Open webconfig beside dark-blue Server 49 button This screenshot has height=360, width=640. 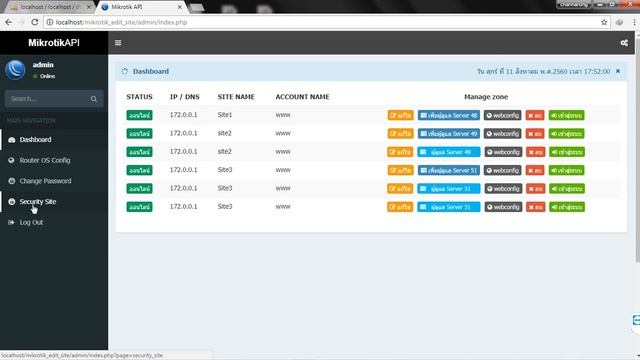click(503, 134)
